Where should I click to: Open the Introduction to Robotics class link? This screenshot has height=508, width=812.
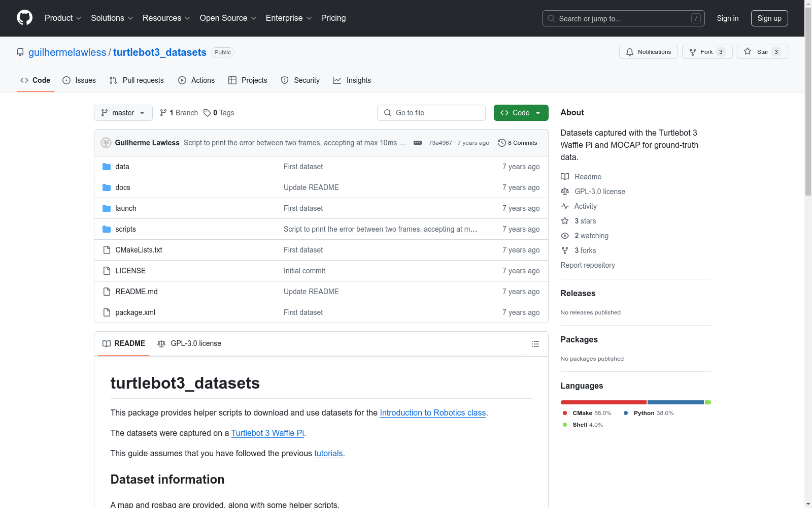433,413
